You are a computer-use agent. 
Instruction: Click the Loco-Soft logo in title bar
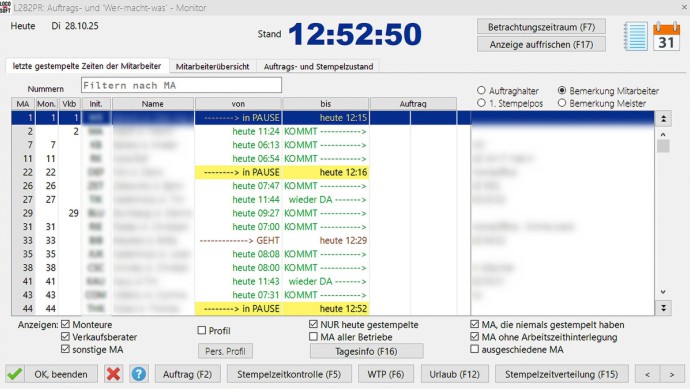(6, 7)
